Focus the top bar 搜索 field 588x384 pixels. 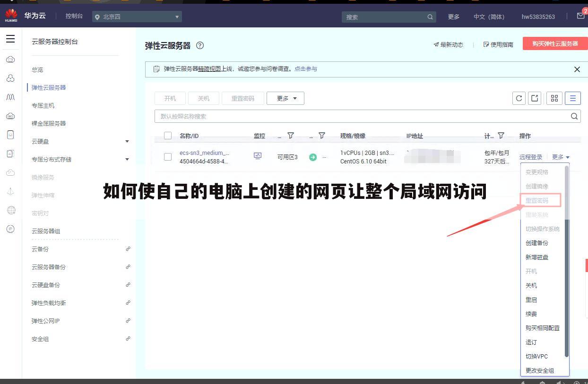[389, 17]
